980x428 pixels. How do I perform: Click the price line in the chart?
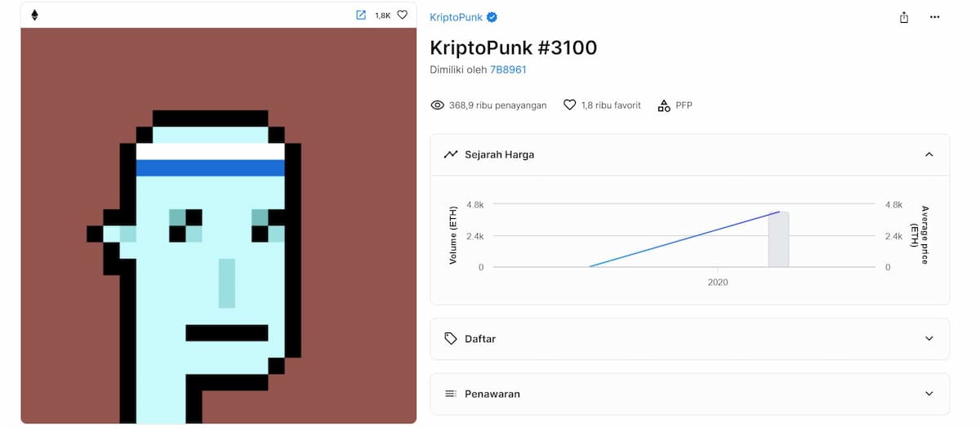coord(684,239)
